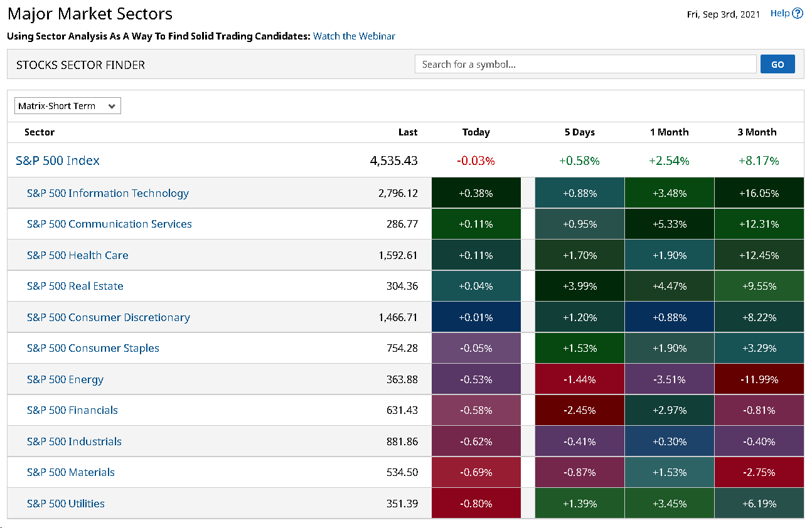Open the S&P 500 Index link
Screen dimensions: 812x528
58,161
